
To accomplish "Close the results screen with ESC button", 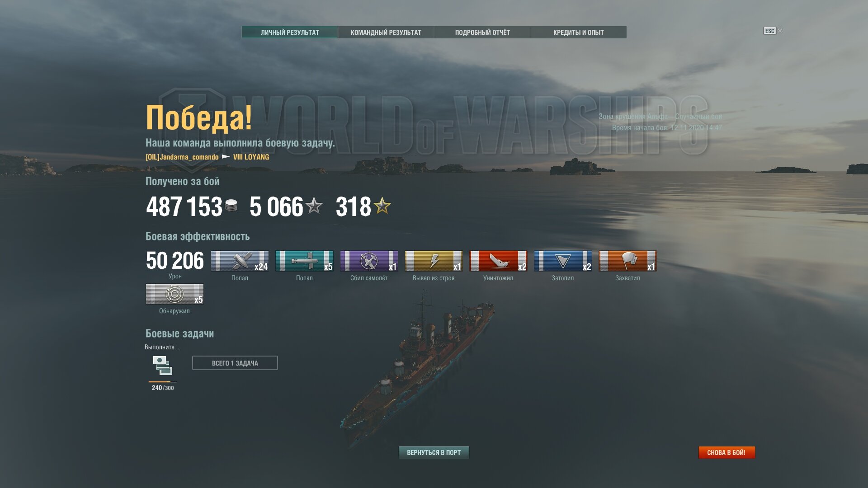I will pos(769,31).
